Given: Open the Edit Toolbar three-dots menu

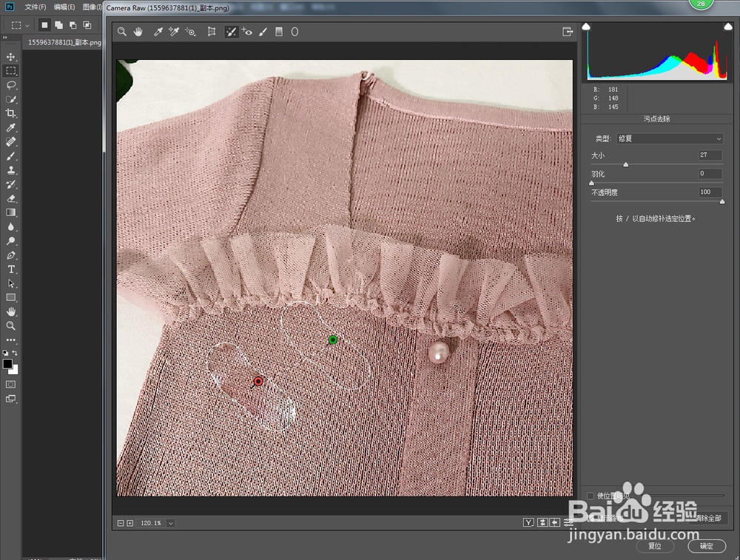Looking at the screenshot, I should [11, 340].
